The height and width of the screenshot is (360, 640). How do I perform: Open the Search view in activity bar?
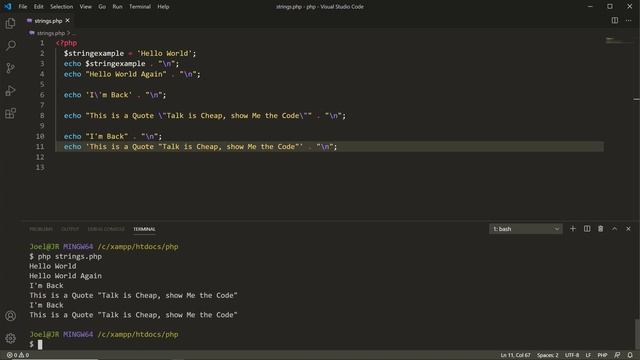point(11,45)
